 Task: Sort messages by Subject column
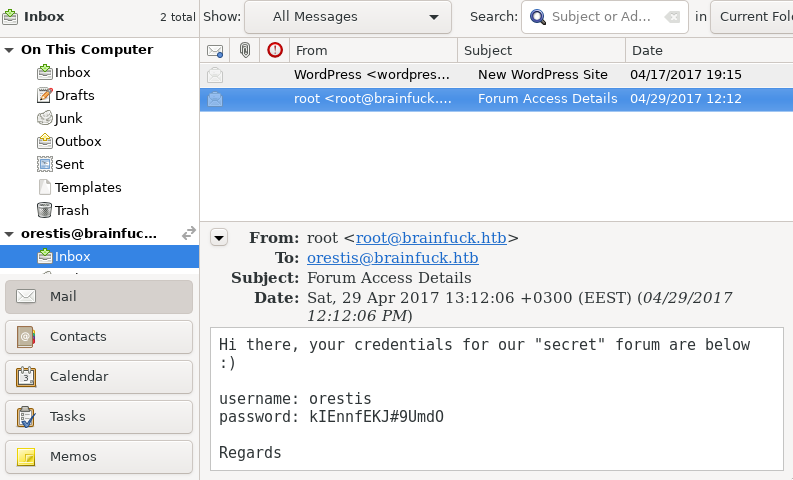pos(541,50)
